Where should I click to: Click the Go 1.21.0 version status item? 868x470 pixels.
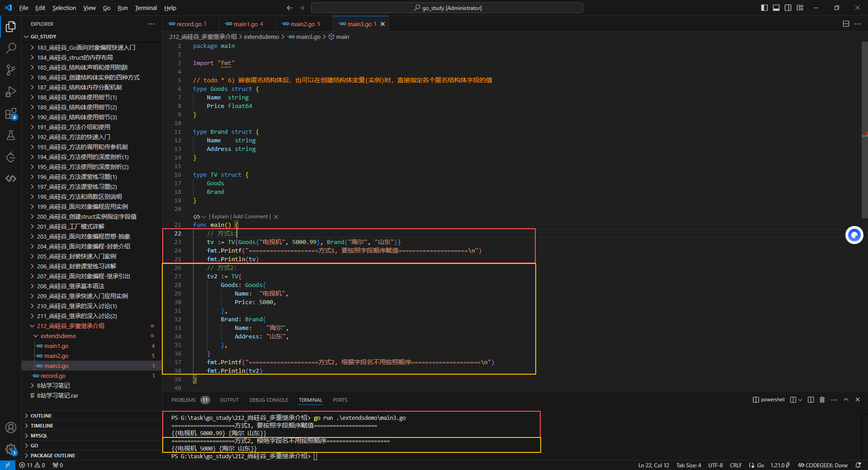780,465
